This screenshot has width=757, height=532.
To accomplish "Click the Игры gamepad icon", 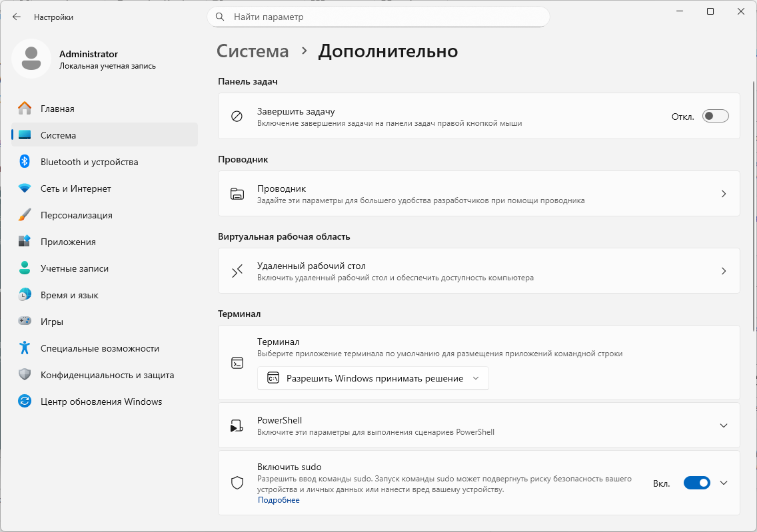I will point(25,322).
